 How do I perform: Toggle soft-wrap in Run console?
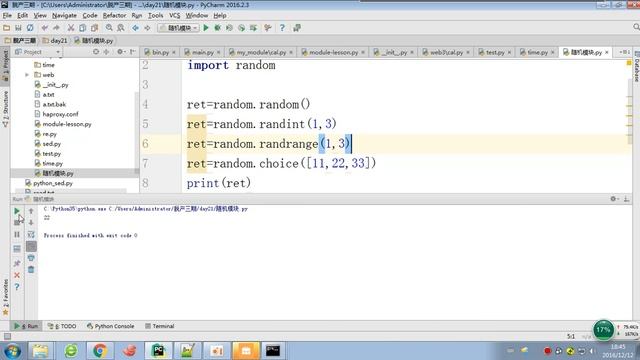pyautogui.click(x=31, y=234)
